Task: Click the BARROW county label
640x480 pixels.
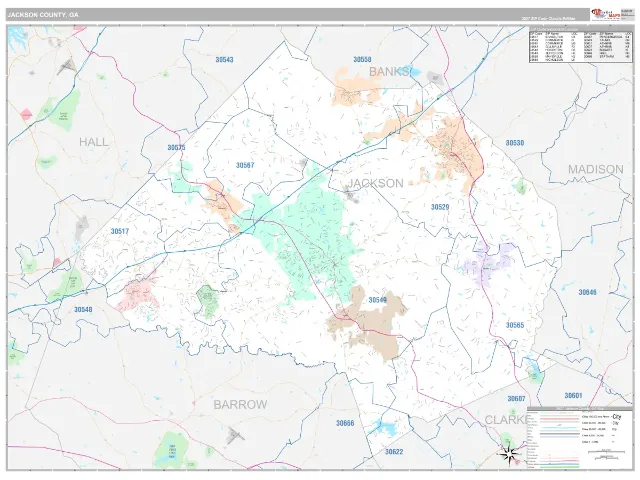Action: point(240,404)
